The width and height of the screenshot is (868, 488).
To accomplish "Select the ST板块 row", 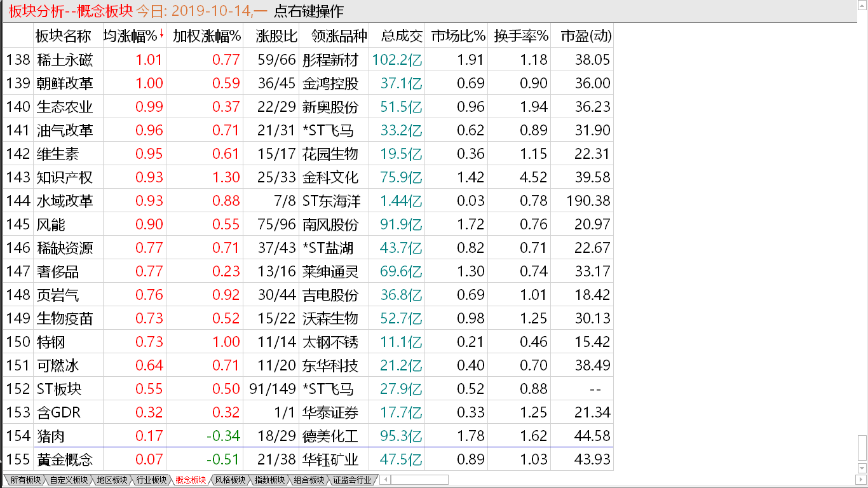I will (x=308, y=389).
